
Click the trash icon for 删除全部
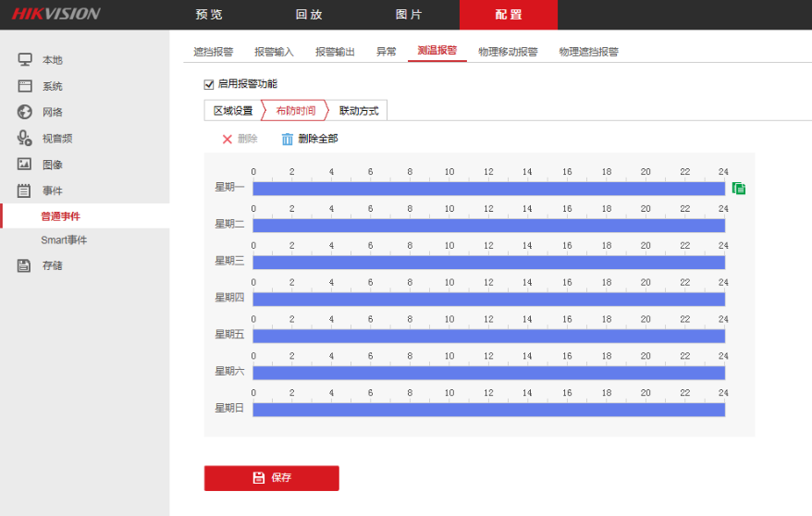[287, 139]
